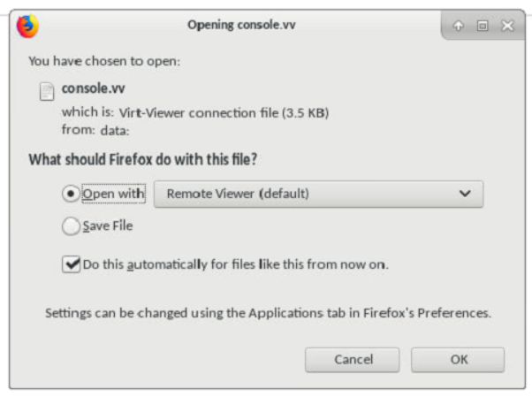Select the "Open with" radio button
Screen dimensions: 532x397
[x=71, y=194]
